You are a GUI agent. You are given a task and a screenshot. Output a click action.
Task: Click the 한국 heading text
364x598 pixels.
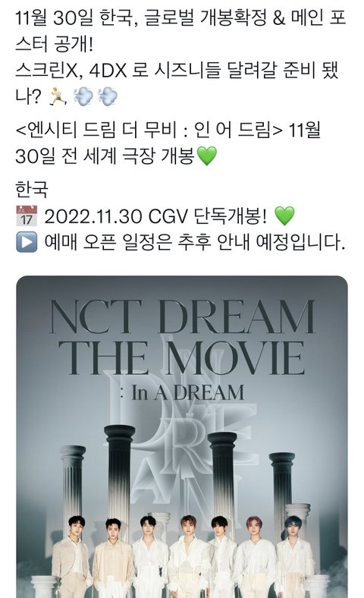(x=32, y=190)
